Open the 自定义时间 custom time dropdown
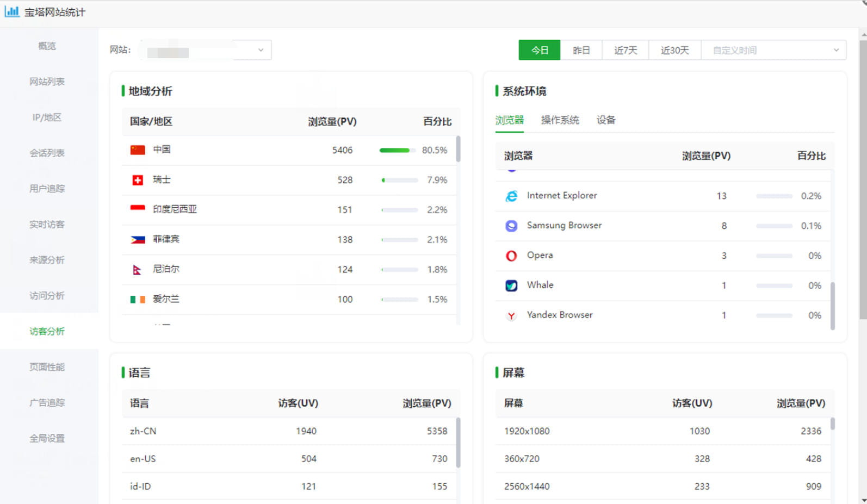867x504 pixels. click(x=773, y=50)
